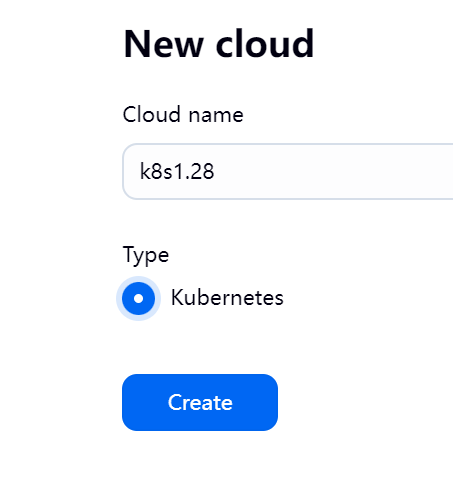This screenshot has height=477, width=453.
Task: Click the Kubernetes type label
Action: click(227, 297)
